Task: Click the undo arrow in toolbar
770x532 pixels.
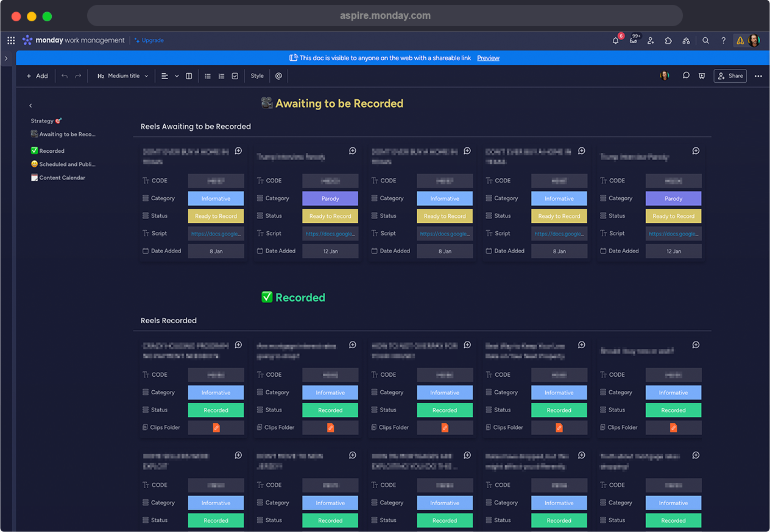Action: (x=65, y=76)
